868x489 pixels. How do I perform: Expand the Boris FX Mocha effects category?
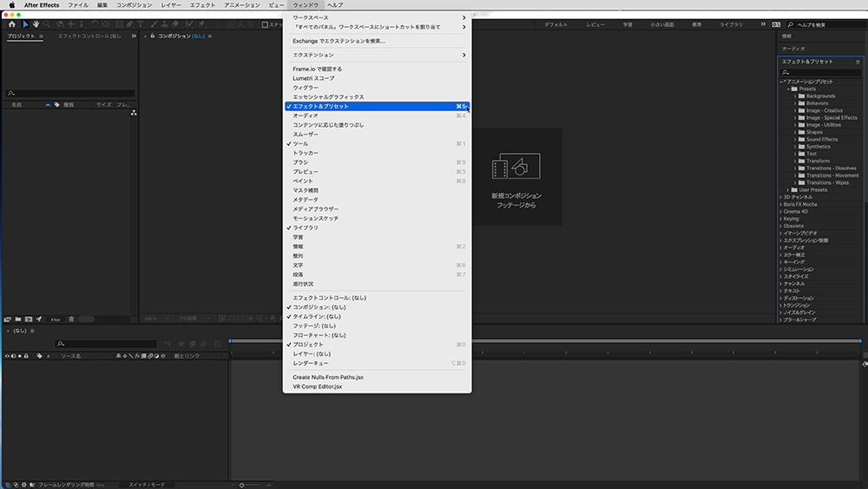tap(780, 204)
